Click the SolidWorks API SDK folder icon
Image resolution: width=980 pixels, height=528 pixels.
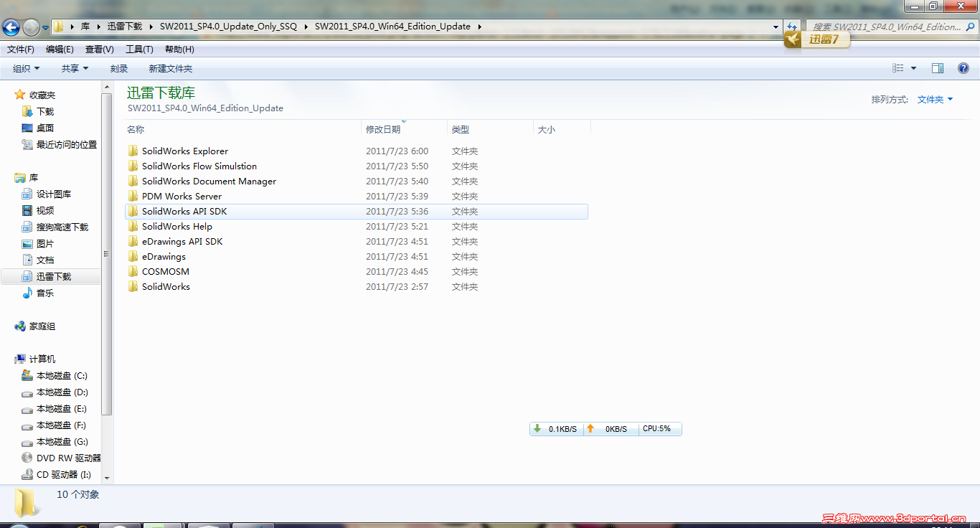[x=133, y=212]
